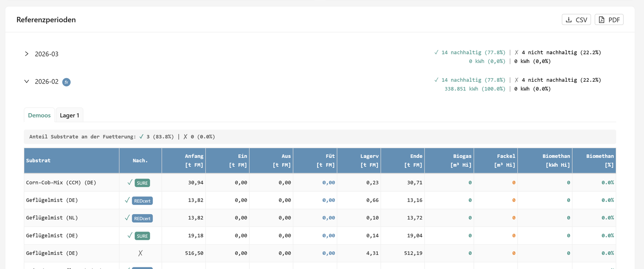This screenshot has height=269, width=644.
Task: Collapse the 2026-02 reference period
Action: tap(27, 81)
